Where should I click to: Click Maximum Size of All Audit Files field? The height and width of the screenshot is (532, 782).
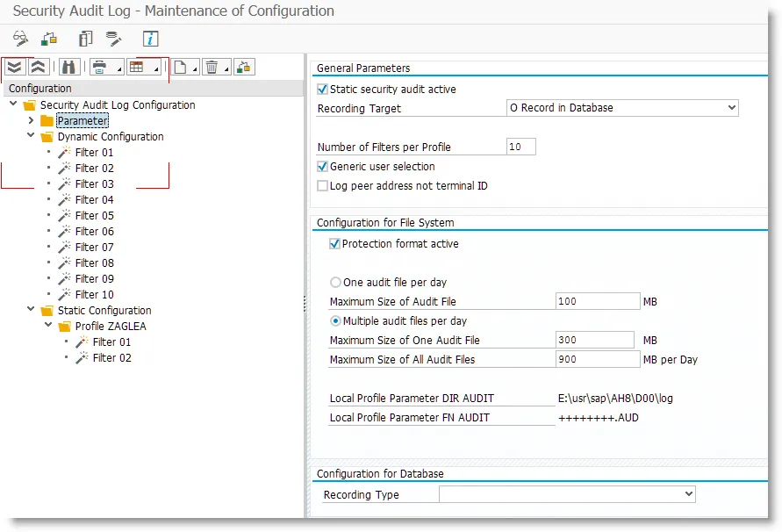coord(598,359)
